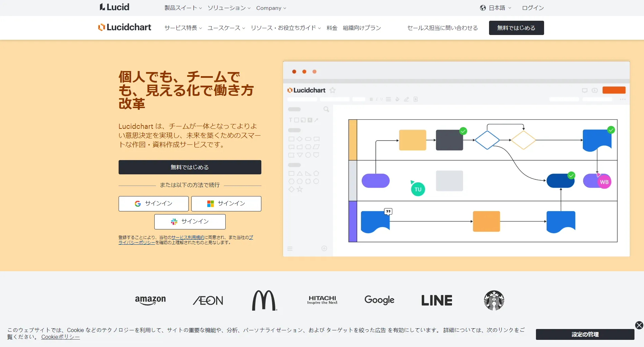644x347 pixels.
Task: Expand the サービス特長 menu
Action: coord(183,28)
